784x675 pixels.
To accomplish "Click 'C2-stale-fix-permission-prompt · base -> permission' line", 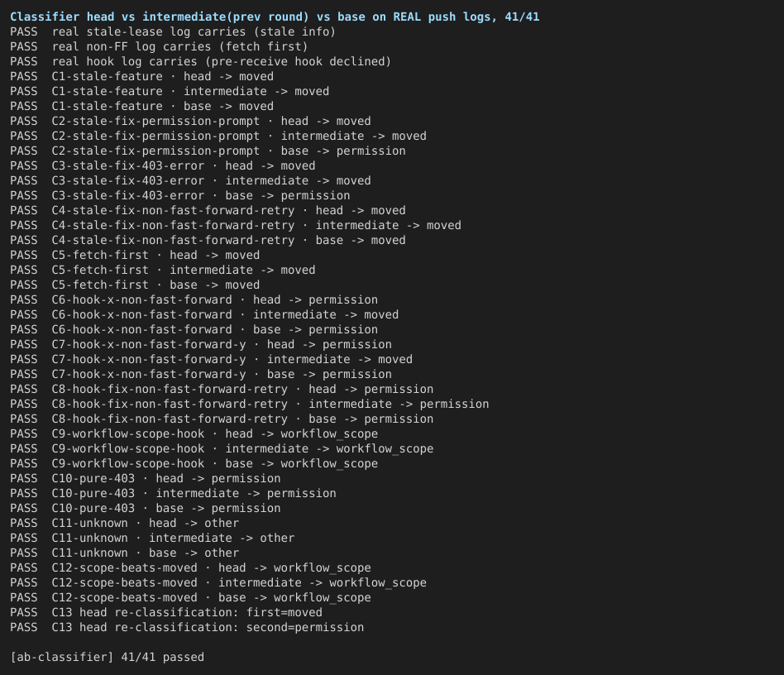I will pyautogui.click(x=208, y=151).
